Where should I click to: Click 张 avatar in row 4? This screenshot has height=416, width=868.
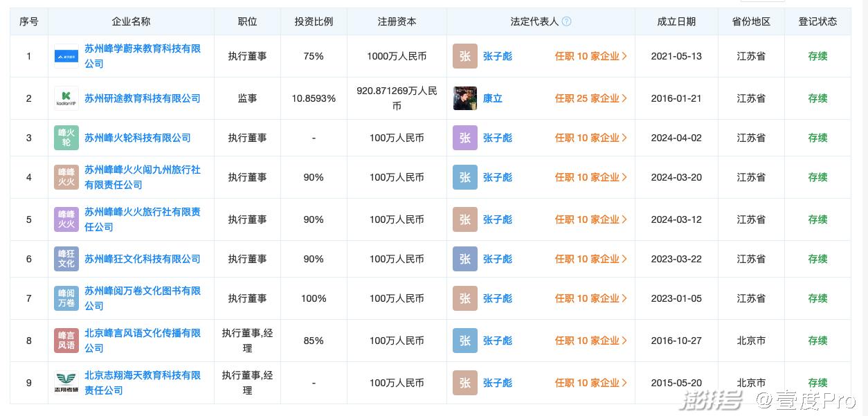point(465,177)
